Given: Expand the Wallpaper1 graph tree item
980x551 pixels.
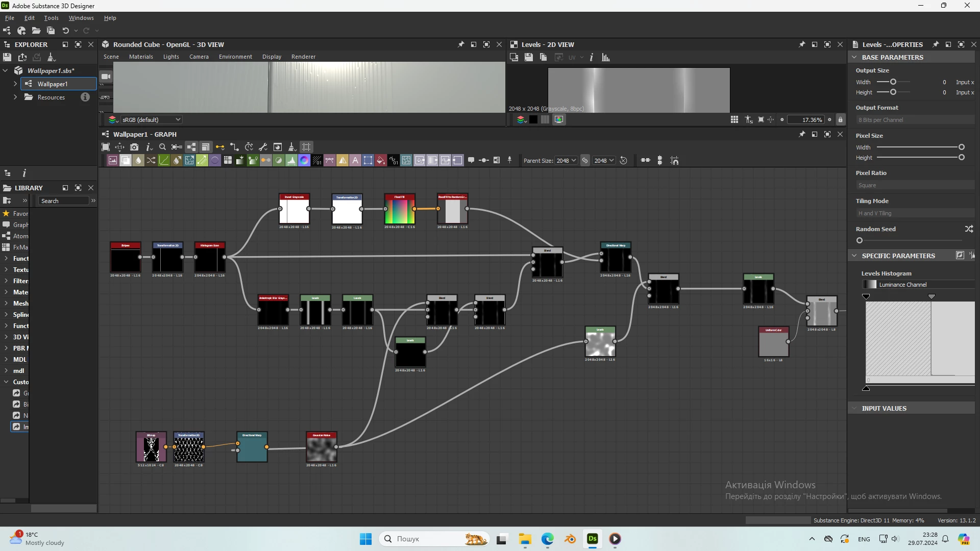Looking at the screenshot, I should pos(15,84).
